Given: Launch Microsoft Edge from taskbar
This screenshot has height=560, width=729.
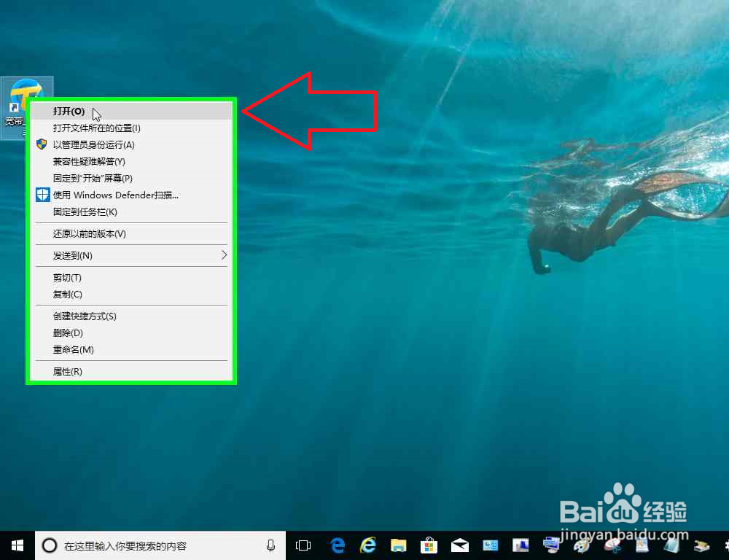Looking at the screenshot, I should click(337, 545).
